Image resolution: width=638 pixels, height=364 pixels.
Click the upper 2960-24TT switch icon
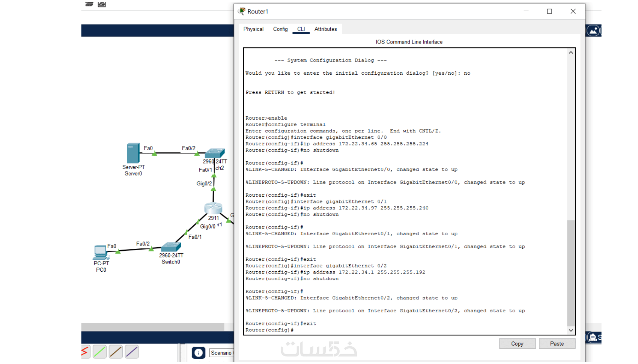(x=215, y=153)
